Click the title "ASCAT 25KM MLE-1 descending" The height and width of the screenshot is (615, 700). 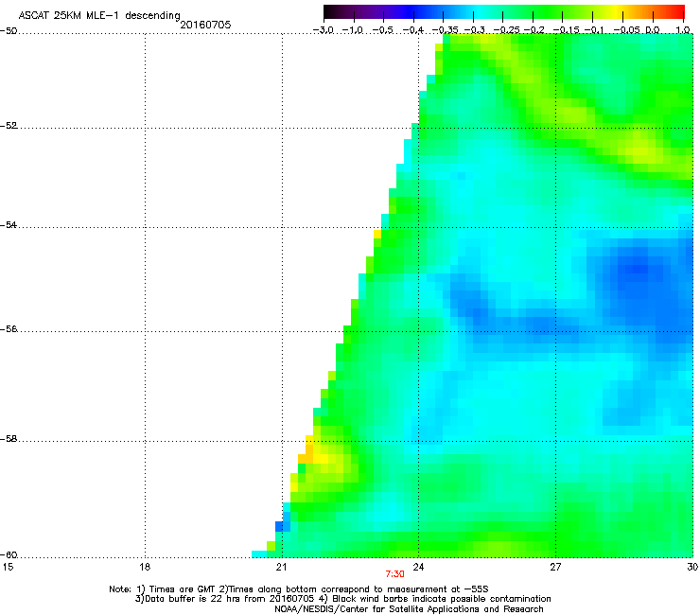coord(99,15)
